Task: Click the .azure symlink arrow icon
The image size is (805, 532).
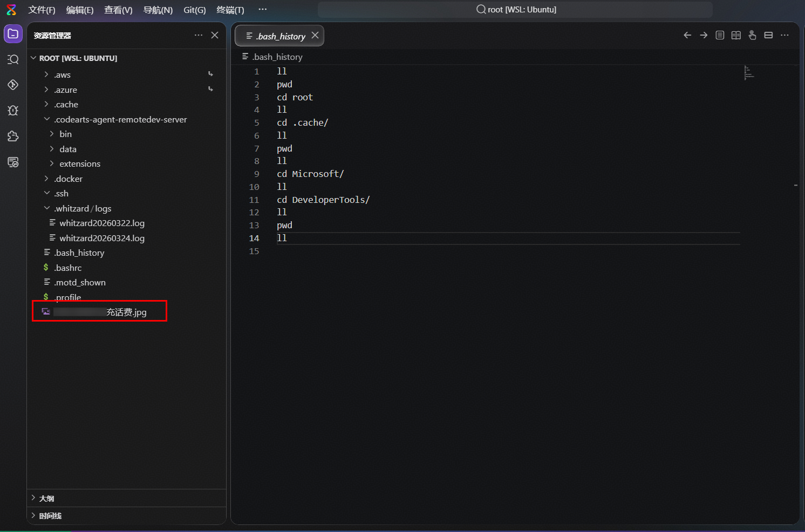Action: 210,89
